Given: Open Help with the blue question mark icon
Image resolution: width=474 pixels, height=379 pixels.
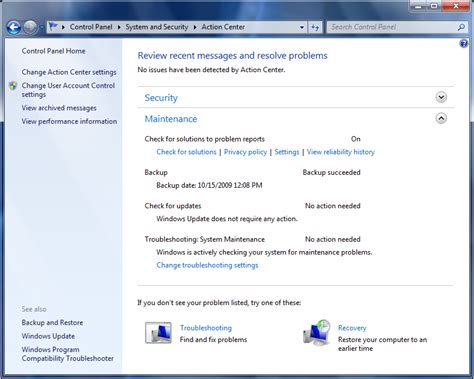Looking at the screenshot, I should pyautogui.click(x=463, y=43).
